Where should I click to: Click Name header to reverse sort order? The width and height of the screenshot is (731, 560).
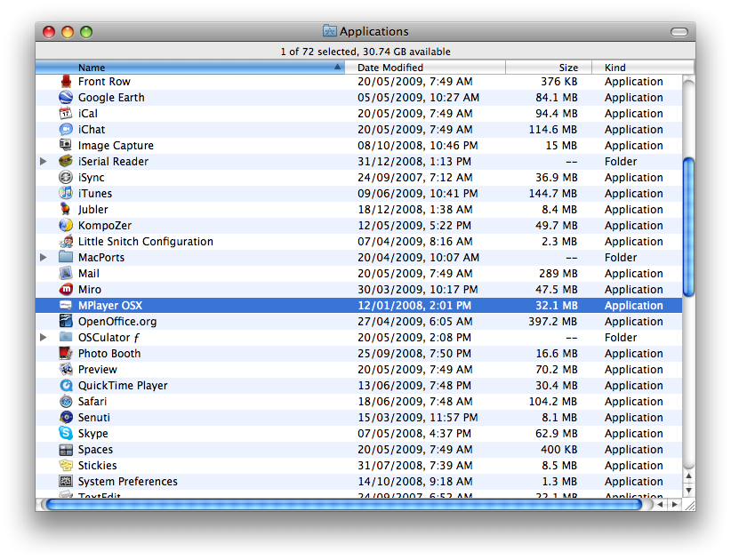(91, 67)
